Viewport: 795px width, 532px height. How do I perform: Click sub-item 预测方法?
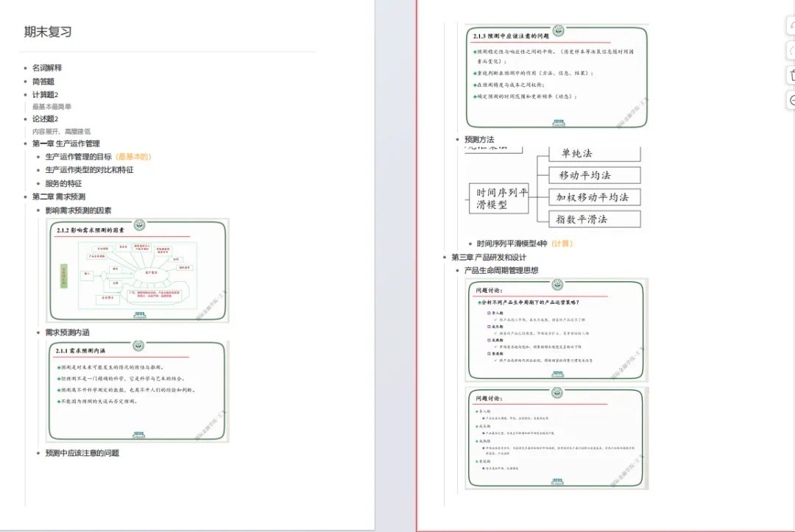[479, 140]
